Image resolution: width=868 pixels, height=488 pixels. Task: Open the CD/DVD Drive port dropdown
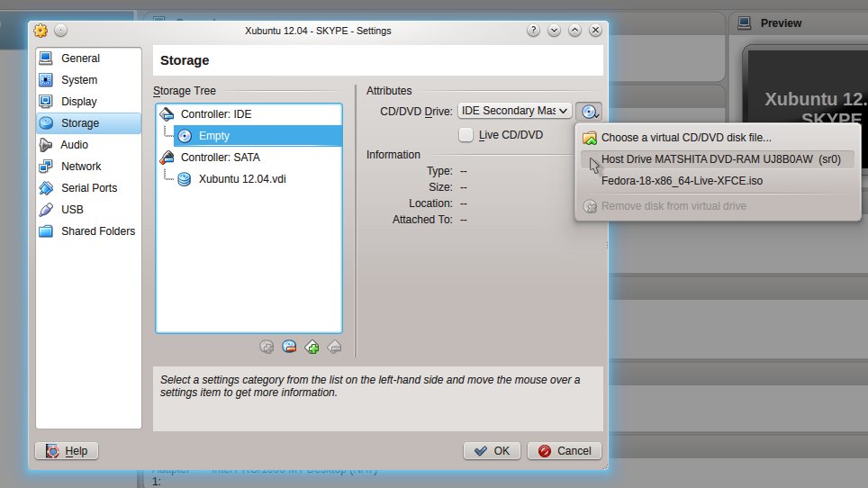[515, 111]
